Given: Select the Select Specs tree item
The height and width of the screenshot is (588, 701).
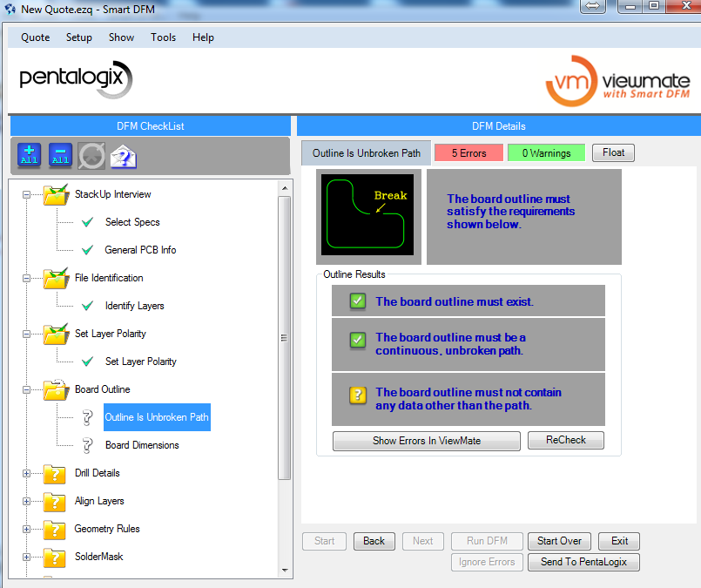Looking at the screenshot, I should 132,222.
